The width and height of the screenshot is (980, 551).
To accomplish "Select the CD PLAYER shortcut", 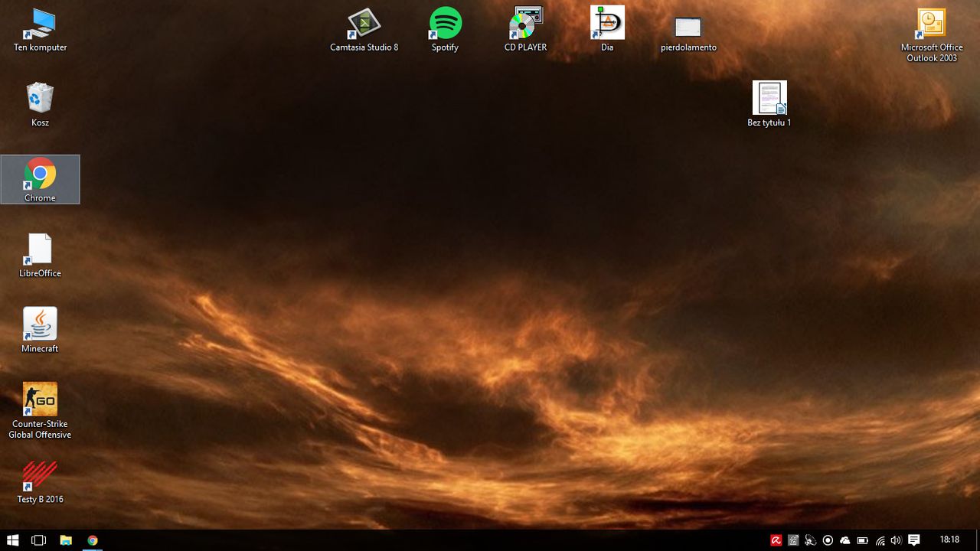I will pyautogui.click(x=526, y=30).
